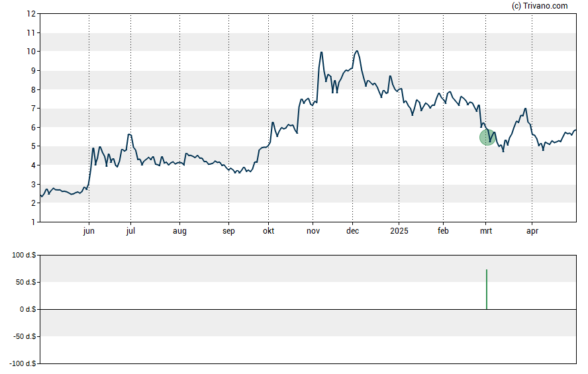Click the '2025' x-axis label
This screenshot has height=374, width=588.
[399, 231]
